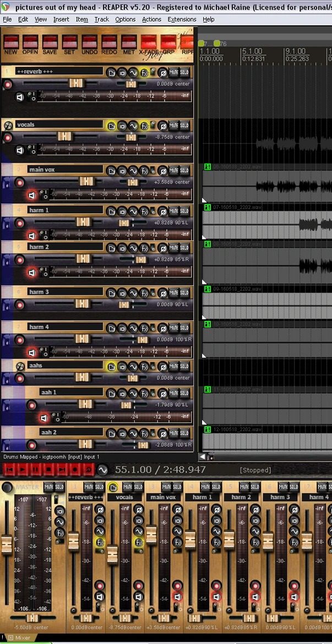Collapse the vocals folder track icon in track panel

[7, 125]
